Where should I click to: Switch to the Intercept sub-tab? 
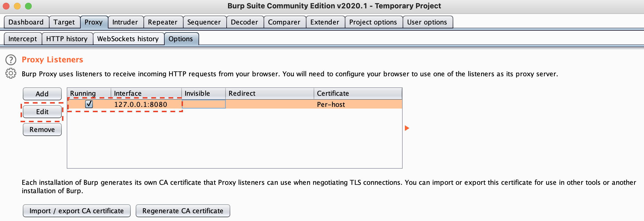click(x=23, y=39)
